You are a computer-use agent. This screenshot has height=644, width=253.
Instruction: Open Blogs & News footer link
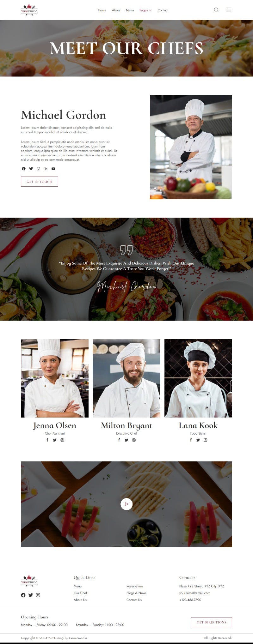(x=136, y=593)
